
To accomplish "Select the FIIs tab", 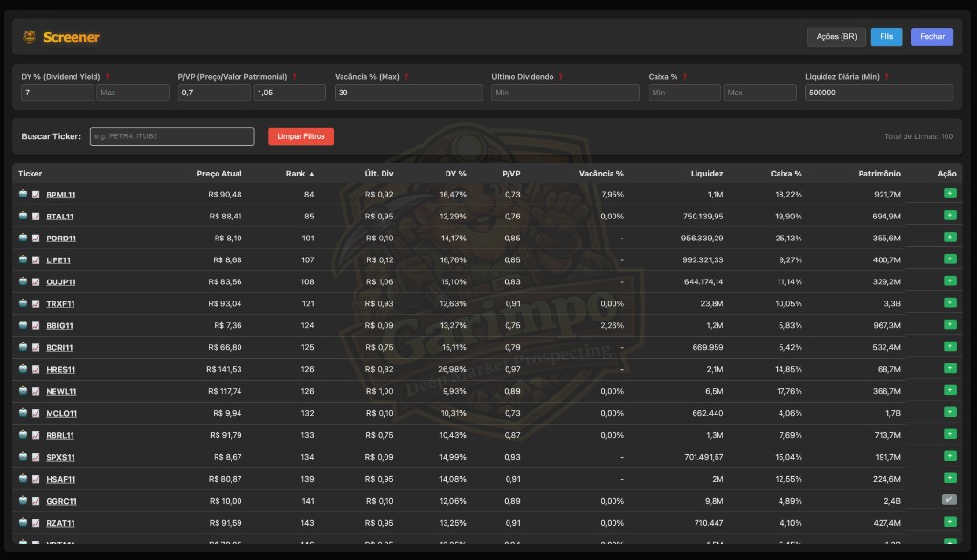I will point(886,36).
